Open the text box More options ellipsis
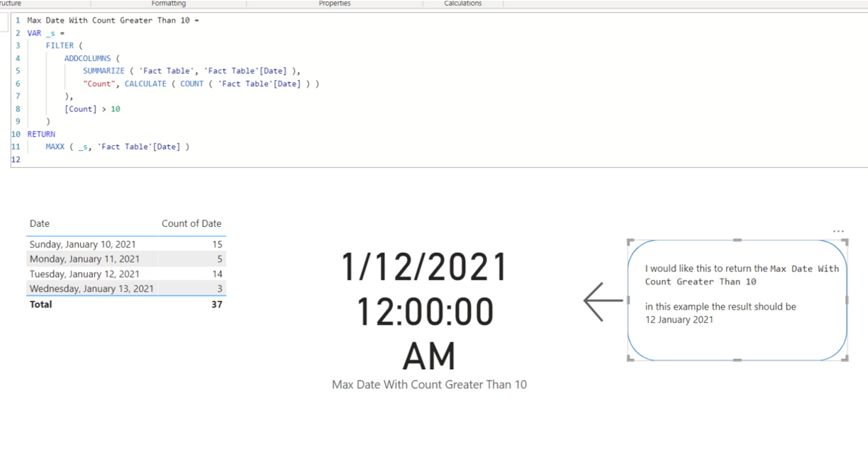 838,231
